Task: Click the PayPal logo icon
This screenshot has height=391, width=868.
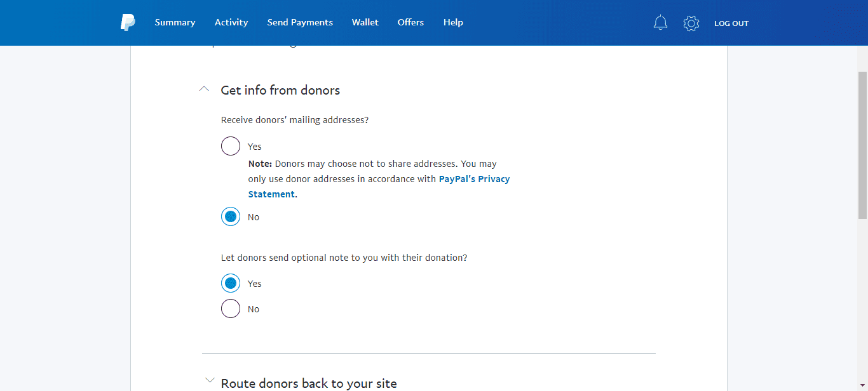Action: point(128,22)
